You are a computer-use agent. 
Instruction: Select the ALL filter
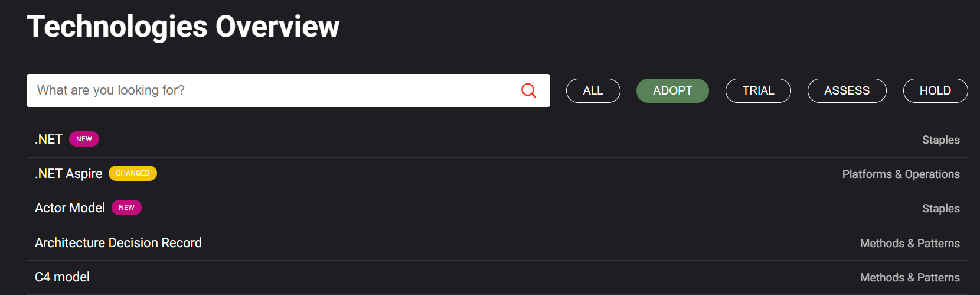(593, 90)
